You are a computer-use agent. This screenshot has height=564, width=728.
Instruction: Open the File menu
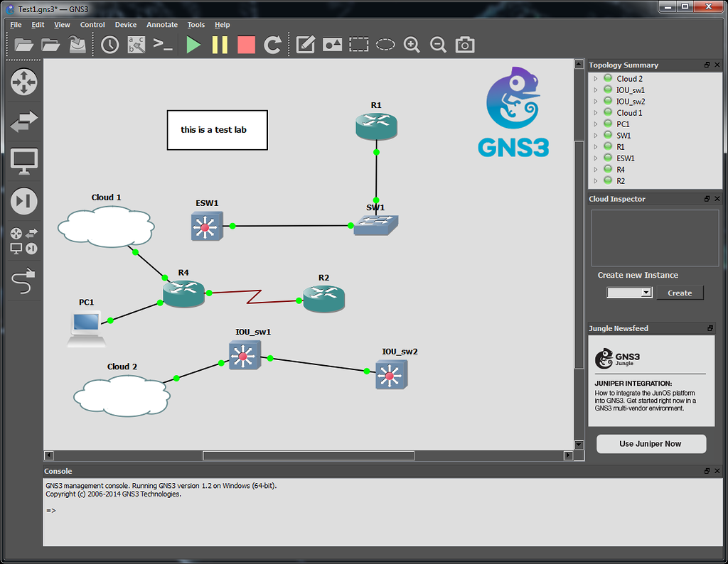16,25
